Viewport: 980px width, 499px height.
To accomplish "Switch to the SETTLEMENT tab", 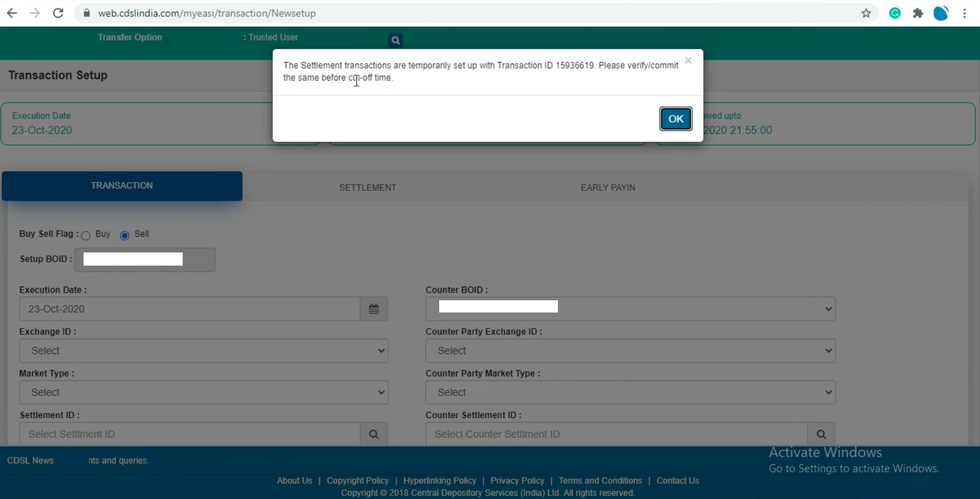I will [367, 187].
